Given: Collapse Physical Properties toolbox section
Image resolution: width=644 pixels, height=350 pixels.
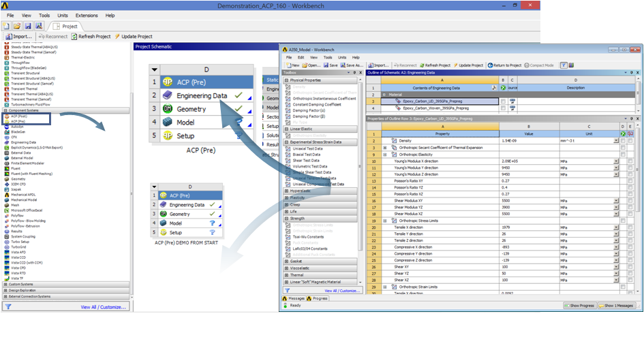Looking at the screenshot, I should (x=287, y=80).
